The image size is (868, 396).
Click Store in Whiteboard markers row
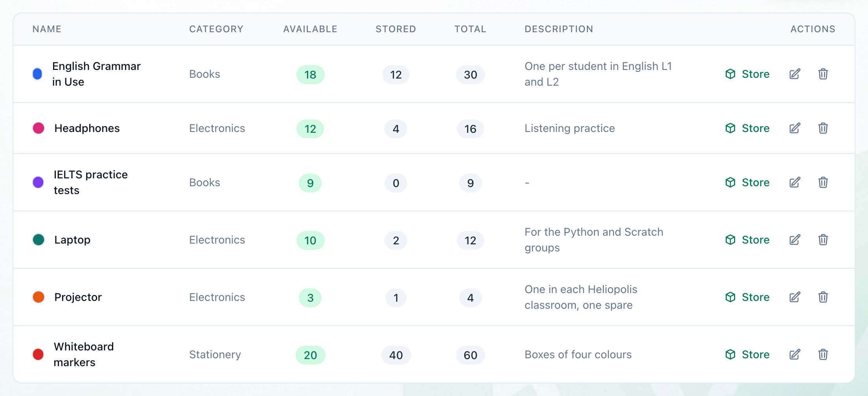coord(747,354)
